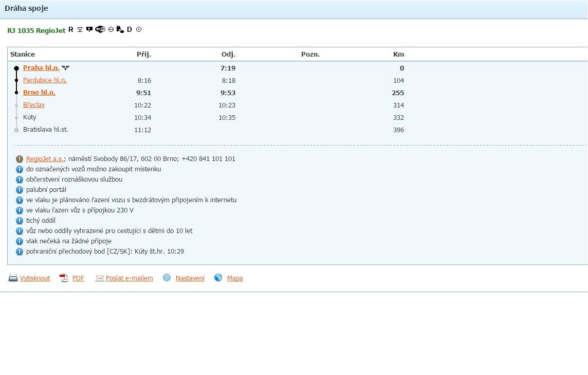Viewport: 588px width, 375px height.
Task: Click the metro icon beside Praha hl.n.
Action: 65,68
